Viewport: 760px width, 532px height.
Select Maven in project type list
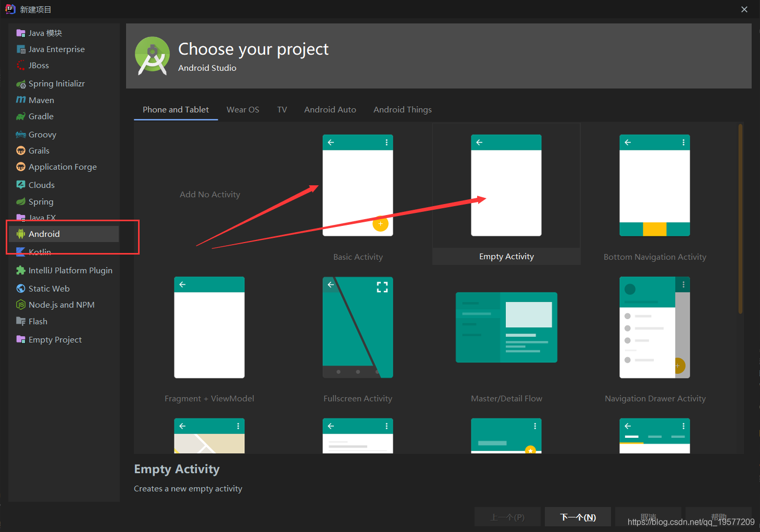tap(41, 100)
